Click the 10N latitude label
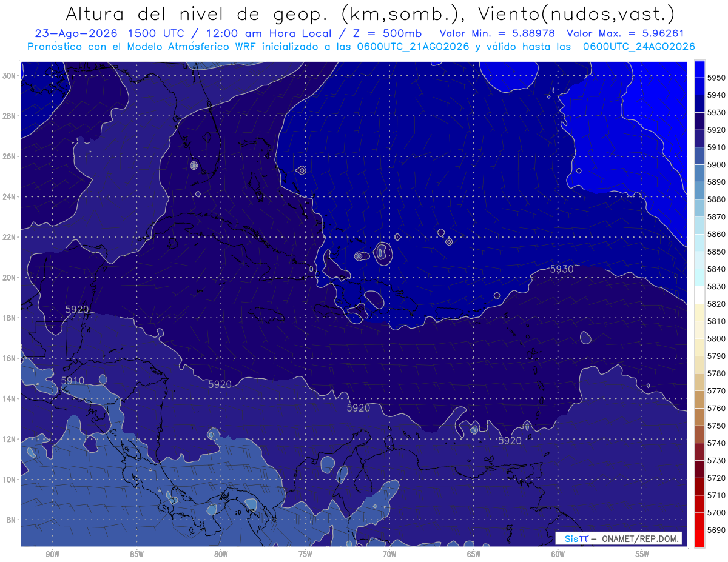728x562 pixels. [x=9, y=480]
